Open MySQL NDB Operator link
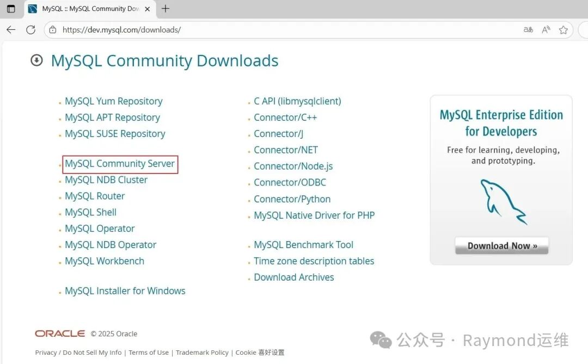The height and width of the screenshot is (364, 588). [111, 245]
